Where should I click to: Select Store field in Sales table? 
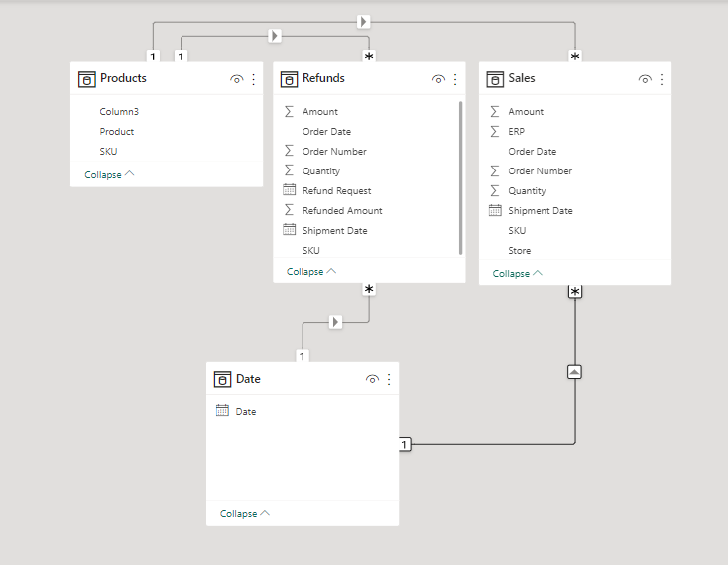[519, 251]
